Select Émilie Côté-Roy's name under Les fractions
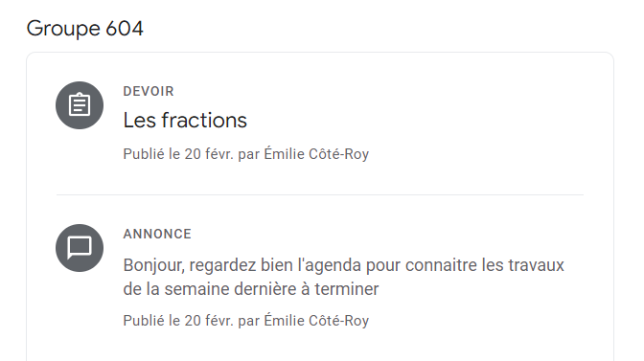Image resolution: width=644 pixels, height=361 pixels. pos(316,154)
